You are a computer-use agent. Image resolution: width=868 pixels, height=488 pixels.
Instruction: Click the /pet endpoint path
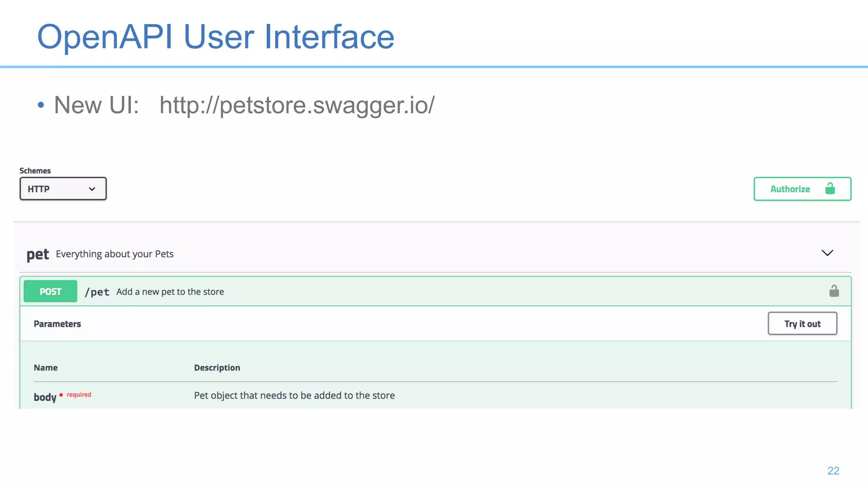click(97, 292)
